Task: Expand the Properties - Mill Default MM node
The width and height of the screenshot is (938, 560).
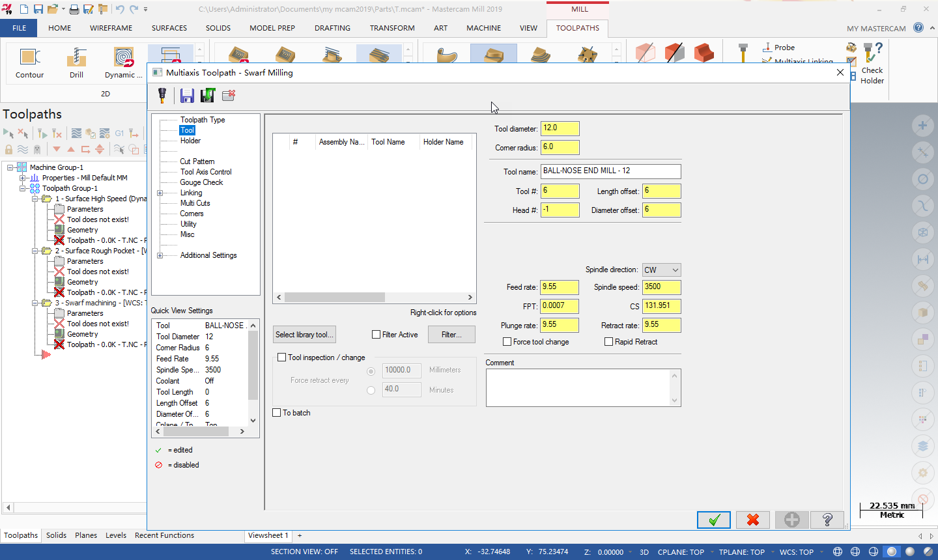Action: (22, 178)
